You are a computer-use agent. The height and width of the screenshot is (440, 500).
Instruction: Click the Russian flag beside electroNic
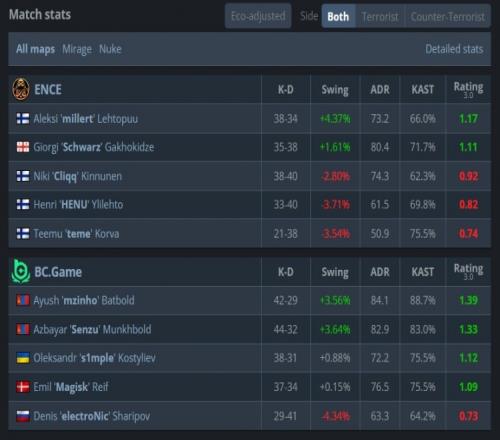coord(23,416)
